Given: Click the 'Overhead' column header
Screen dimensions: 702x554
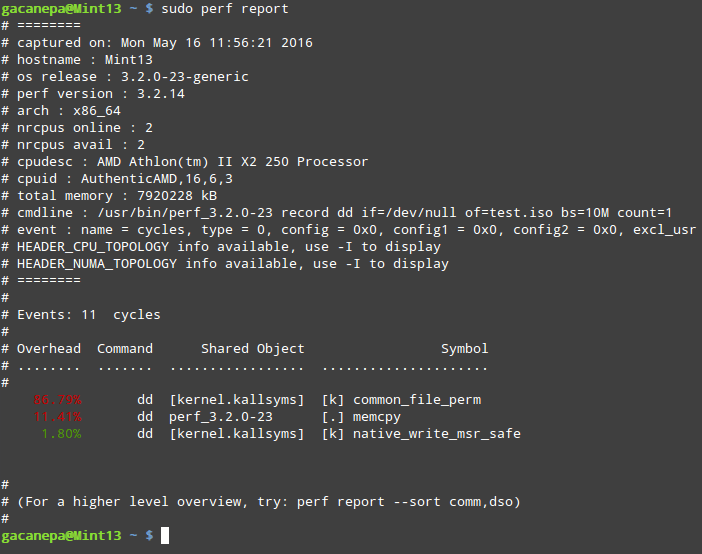Looking at the screenshot, I should coord(49,349).
